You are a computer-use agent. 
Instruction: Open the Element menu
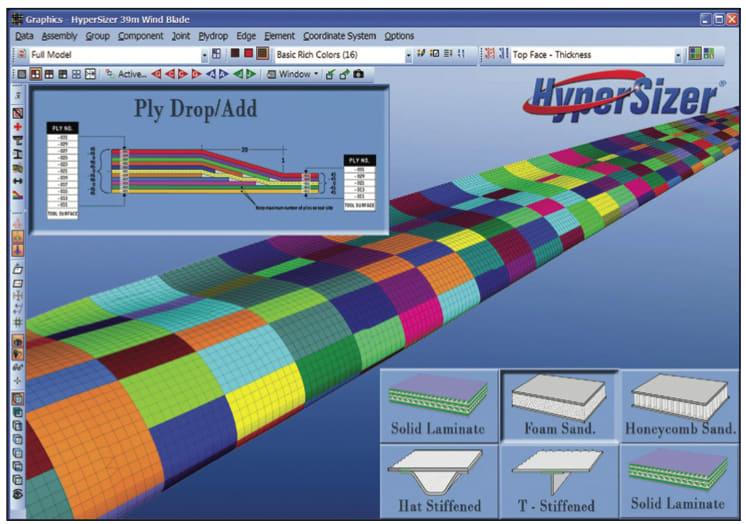pos(279,36)
